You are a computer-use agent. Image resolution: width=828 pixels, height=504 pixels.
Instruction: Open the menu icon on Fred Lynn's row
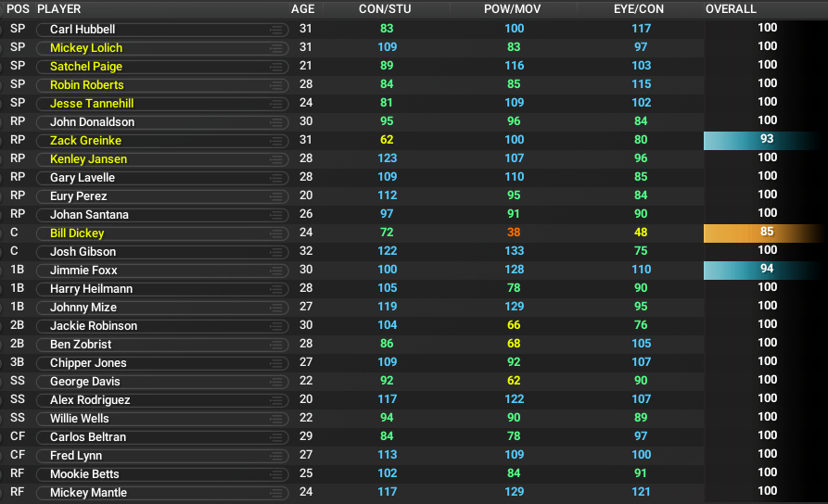tap(276, 456)
